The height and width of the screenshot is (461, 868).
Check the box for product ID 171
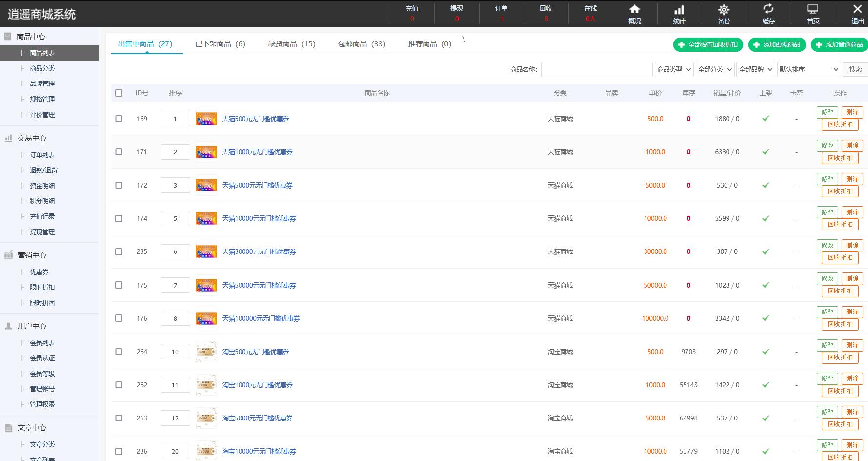point(119,152)
